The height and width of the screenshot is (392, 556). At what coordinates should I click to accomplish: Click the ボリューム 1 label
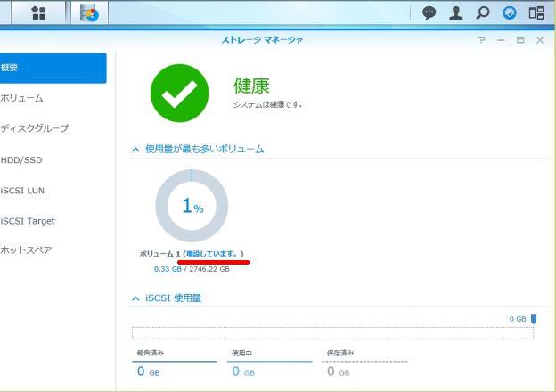tap(159, 254)
